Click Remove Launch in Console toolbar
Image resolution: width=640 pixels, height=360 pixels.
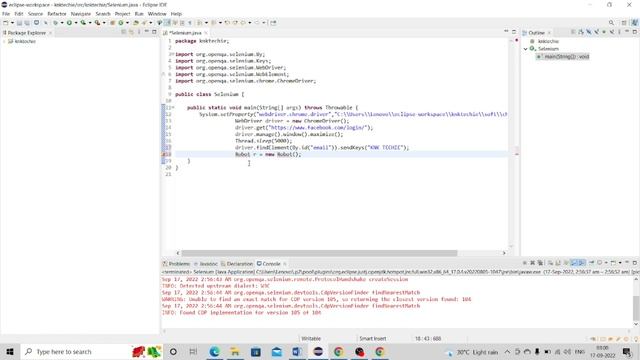pos(532,262)
